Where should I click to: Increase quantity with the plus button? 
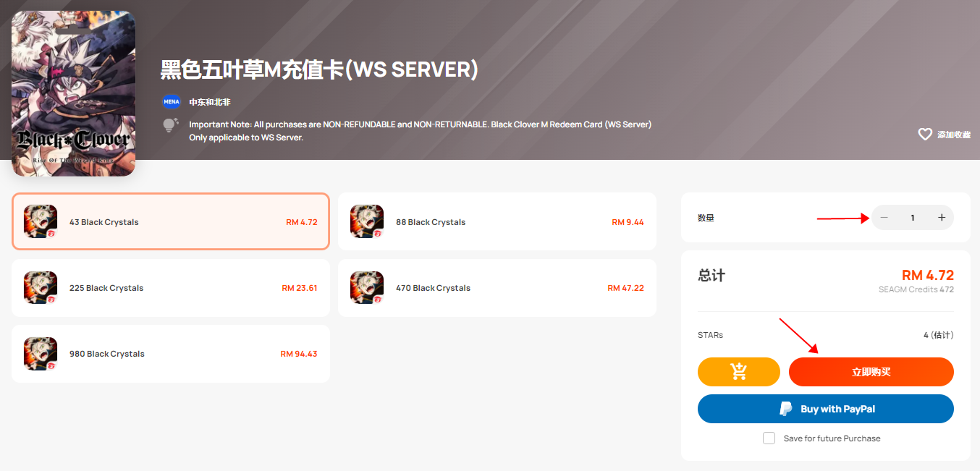click(942, 218)
